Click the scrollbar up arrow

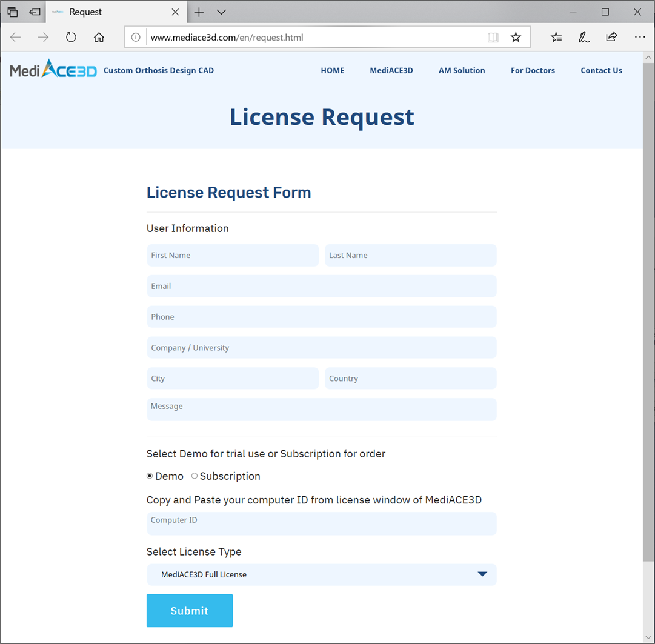pyautogui.click(x=648, y=57)
